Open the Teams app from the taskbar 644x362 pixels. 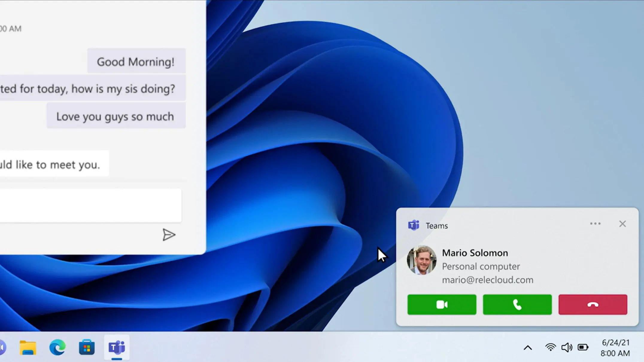click(117, 348)
